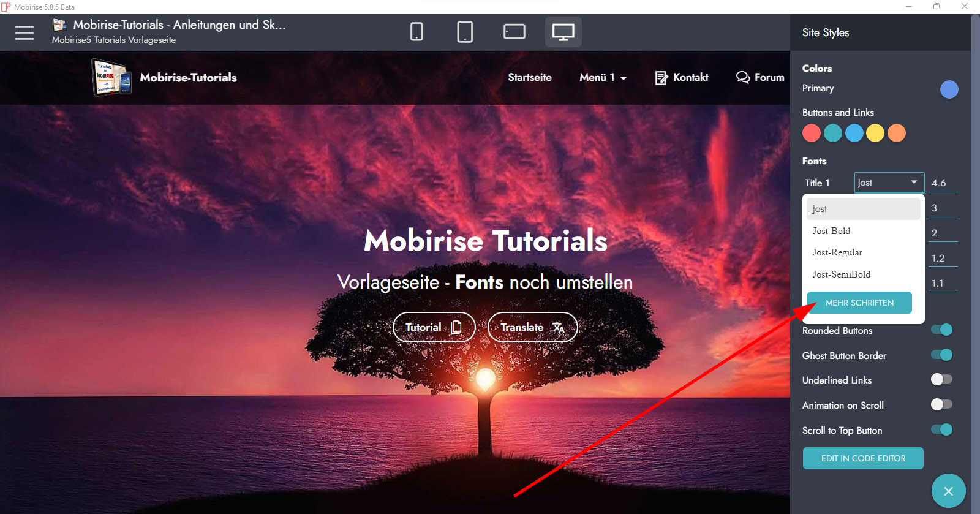Disable the Scroll to Top Button switch
Image resolution: width=980 pixels, height=514 pixels.
tap(941, 429)
